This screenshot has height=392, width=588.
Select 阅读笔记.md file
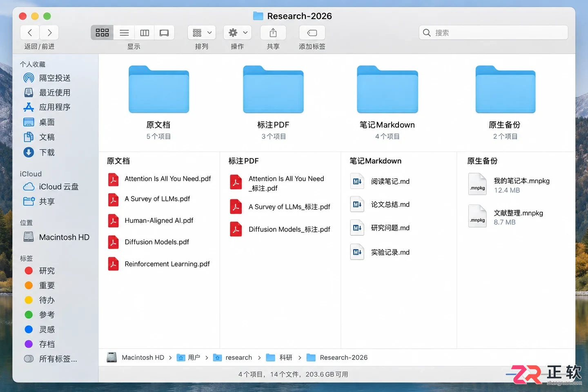381,181
